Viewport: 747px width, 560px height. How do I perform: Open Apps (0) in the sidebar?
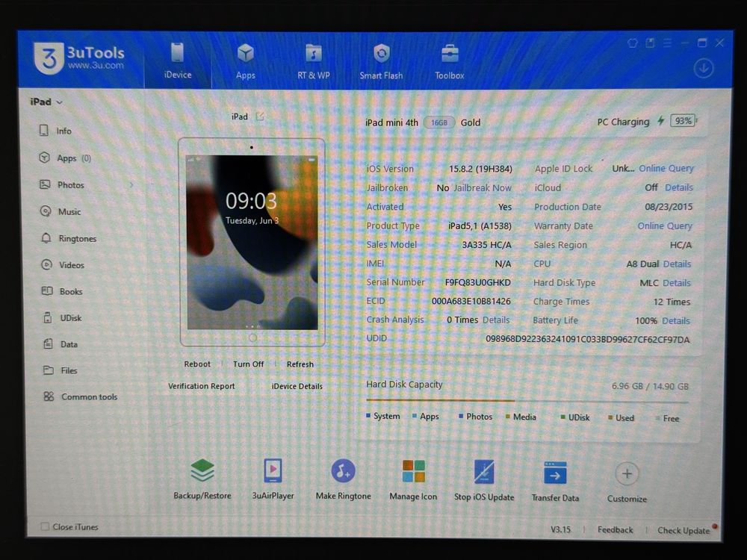(65, 158)
